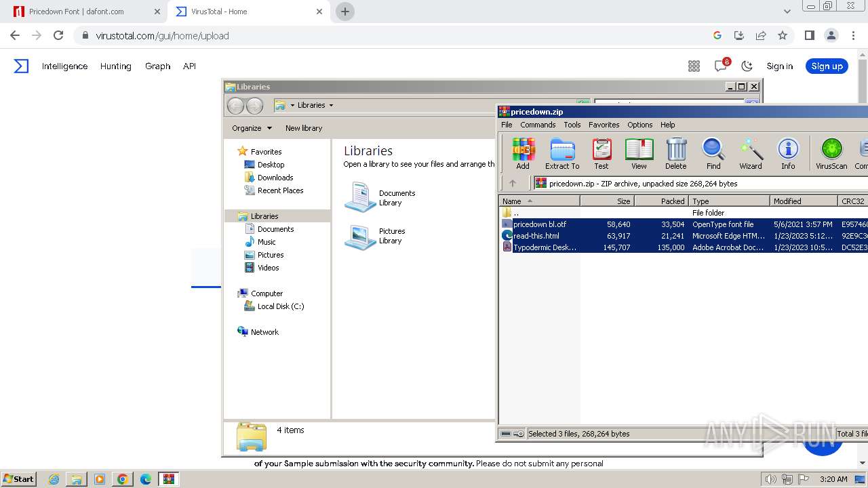The image size is (868, 488).
Task: Sort by the Modified column header
Action: coord(804,201)
